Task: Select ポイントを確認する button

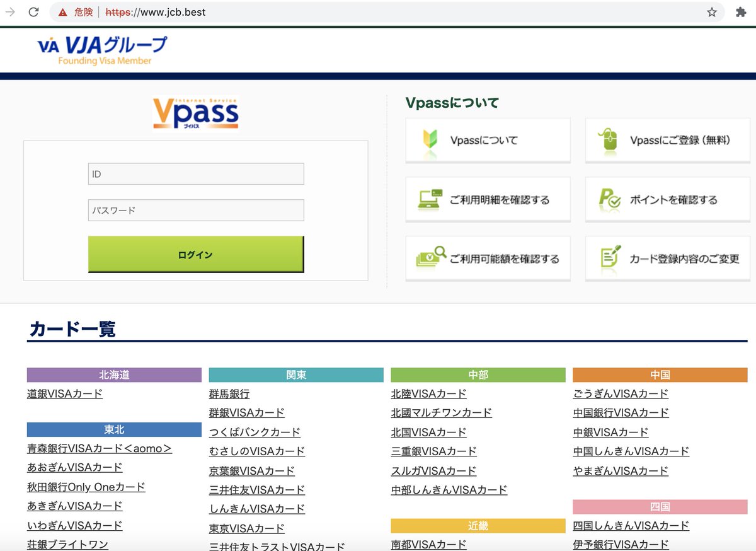Action: 668,199
